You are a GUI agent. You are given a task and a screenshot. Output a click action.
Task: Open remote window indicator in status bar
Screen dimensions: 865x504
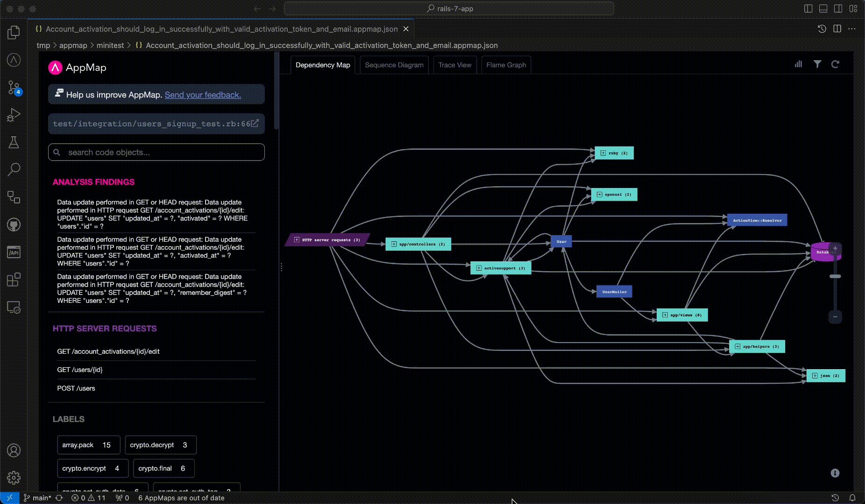click(10, 498)
